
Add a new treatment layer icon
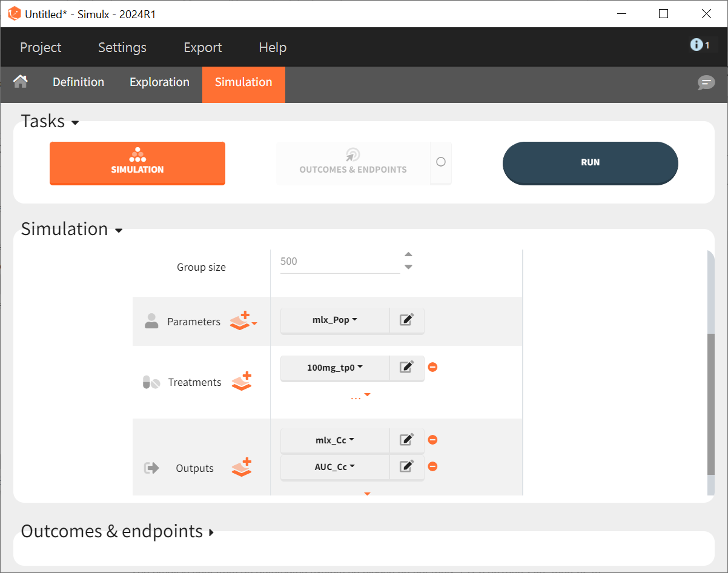[242, 382]
